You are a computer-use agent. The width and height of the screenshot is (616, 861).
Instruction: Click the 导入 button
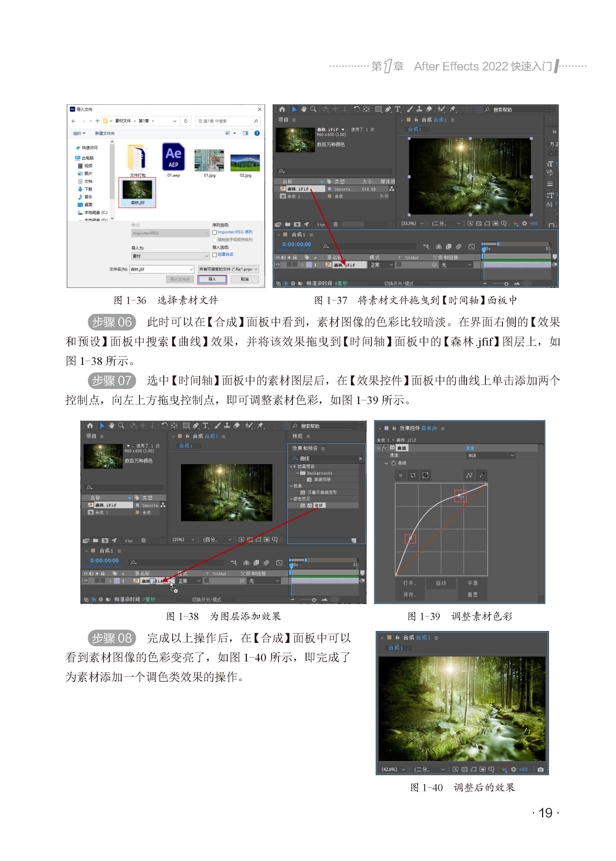(212, 279)
